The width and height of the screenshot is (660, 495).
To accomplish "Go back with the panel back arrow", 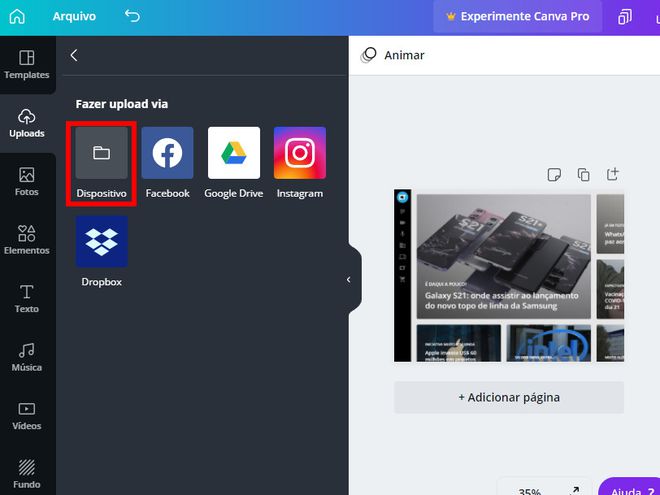I will point(74,55).
